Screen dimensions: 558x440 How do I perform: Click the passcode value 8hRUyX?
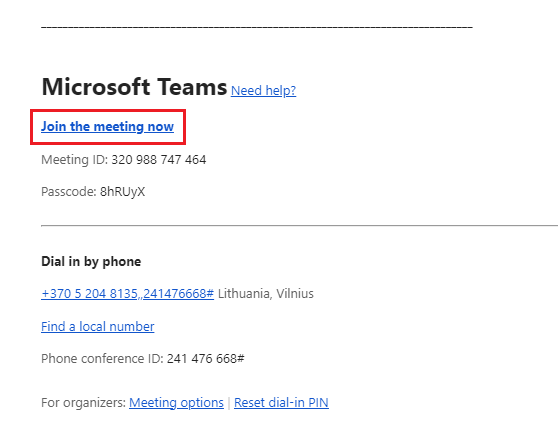click(122, 192)
